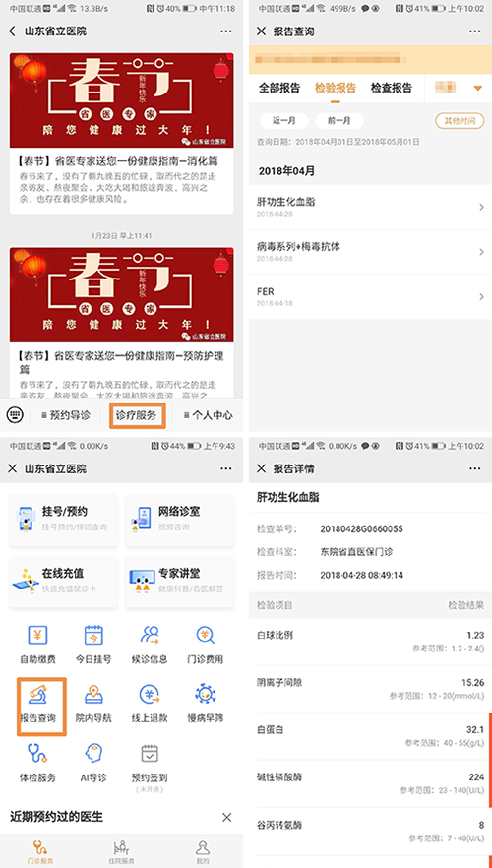Open 病毒系列+梅毒抗体 report row chevron

tap(481, 252)
